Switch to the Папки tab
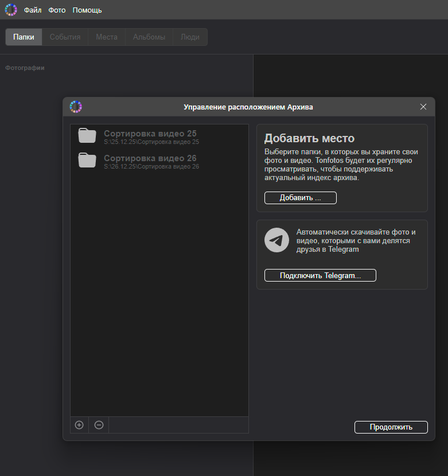 pyautogui.click(x=24, y=37)
